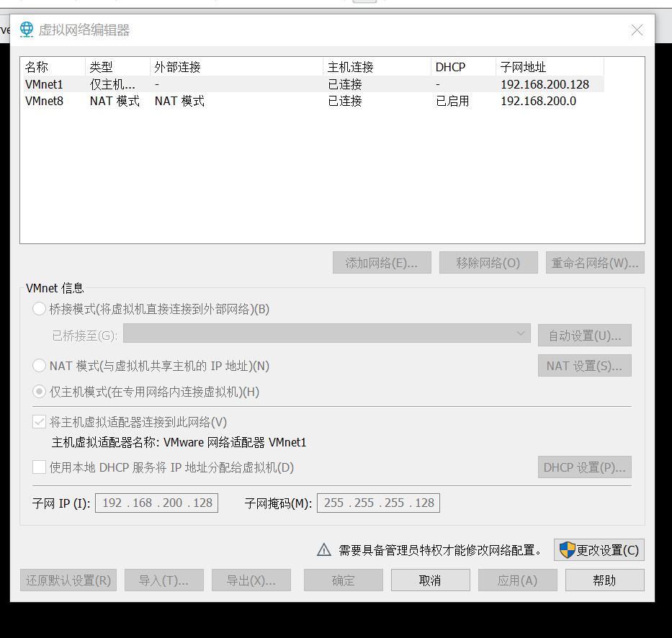Click the 确定 button

click(344, 580)
